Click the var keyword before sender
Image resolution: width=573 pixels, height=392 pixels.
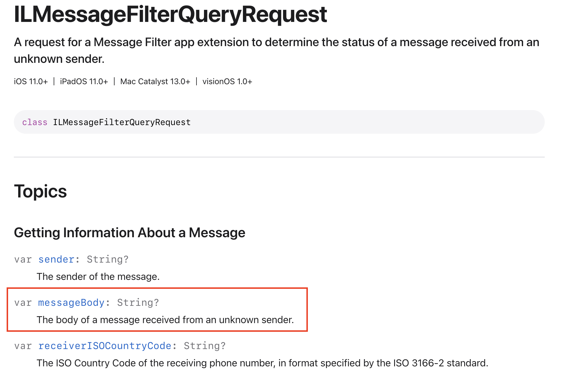pyautogui.click(x=23, y=259)
